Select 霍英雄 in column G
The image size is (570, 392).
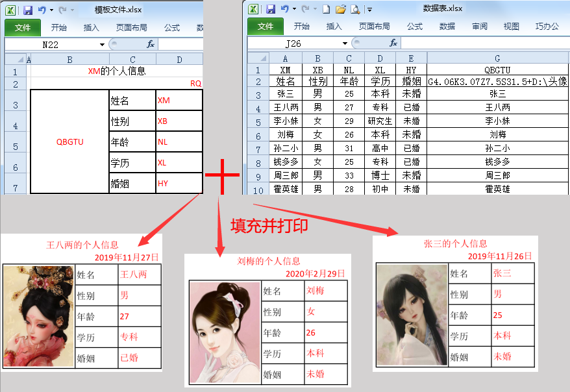pyautogui.click(x=497, y=189)
